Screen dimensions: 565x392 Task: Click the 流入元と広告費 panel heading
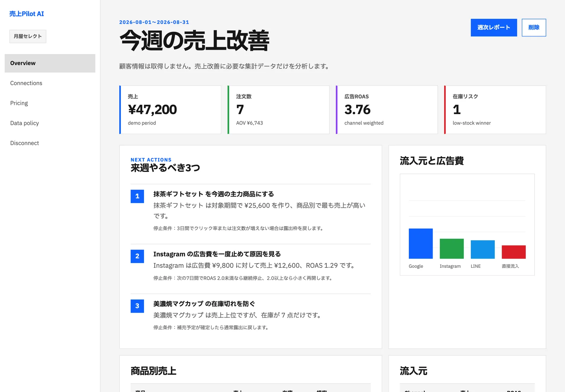[432, 161]
